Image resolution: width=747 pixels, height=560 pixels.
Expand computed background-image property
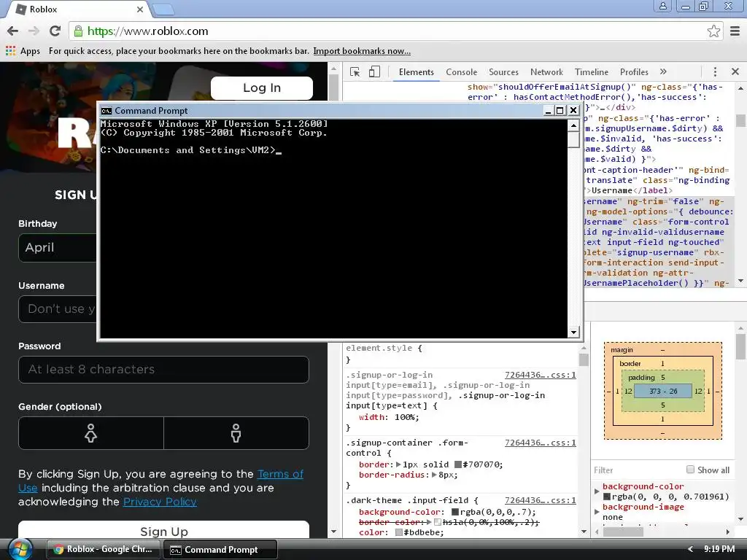pos(597,511)
